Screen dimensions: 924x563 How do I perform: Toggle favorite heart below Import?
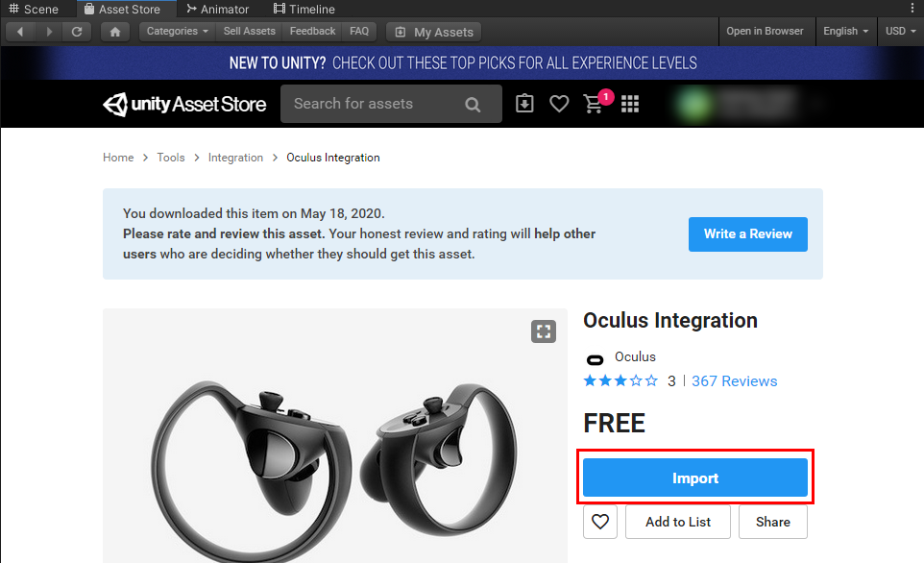[600, 522]
